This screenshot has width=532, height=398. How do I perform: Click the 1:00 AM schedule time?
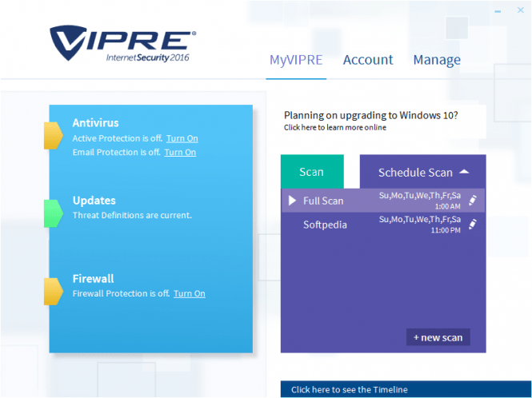click(x=447, y=206)
